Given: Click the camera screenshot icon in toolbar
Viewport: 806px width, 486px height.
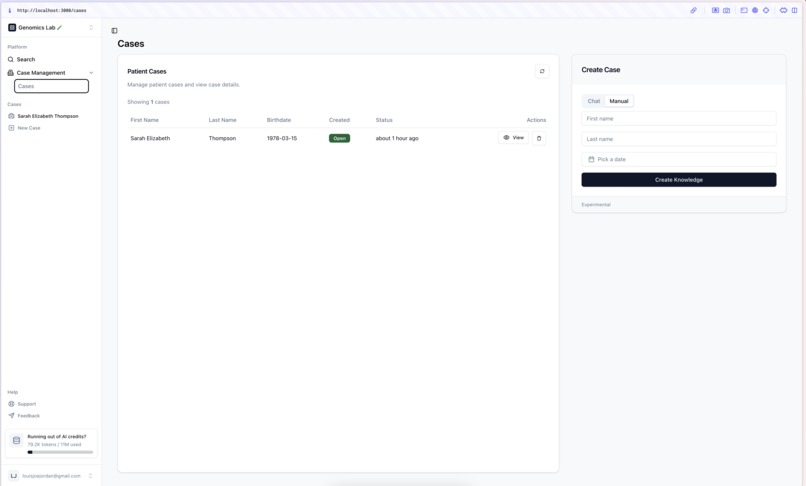Looking at the screenshot, I should (x=726, y=10).
